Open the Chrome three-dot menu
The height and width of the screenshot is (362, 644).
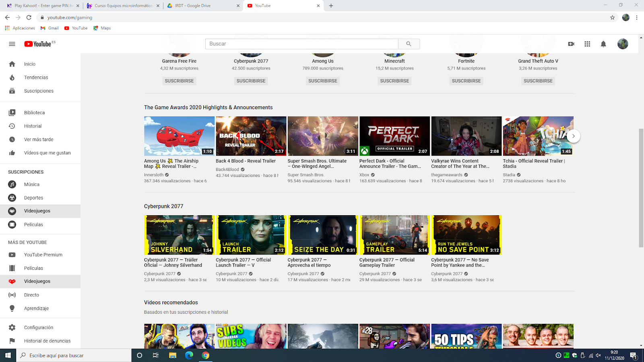(637, 17)
